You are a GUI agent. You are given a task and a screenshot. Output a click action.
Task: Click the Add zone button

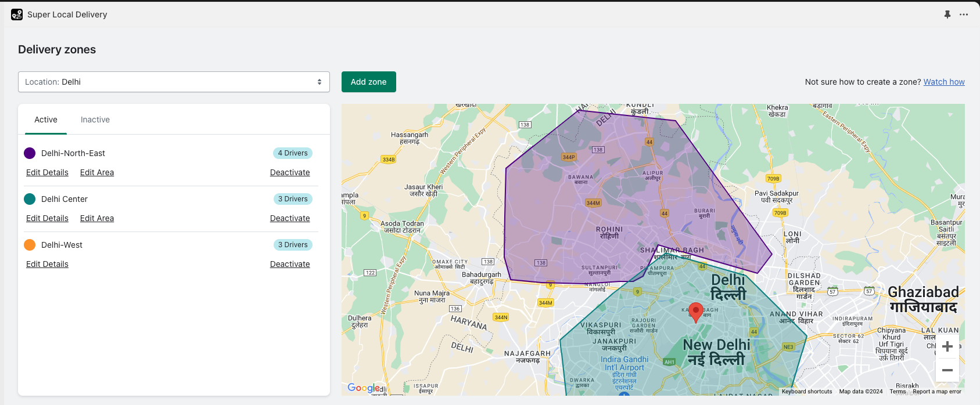click(x=368, y=82)
